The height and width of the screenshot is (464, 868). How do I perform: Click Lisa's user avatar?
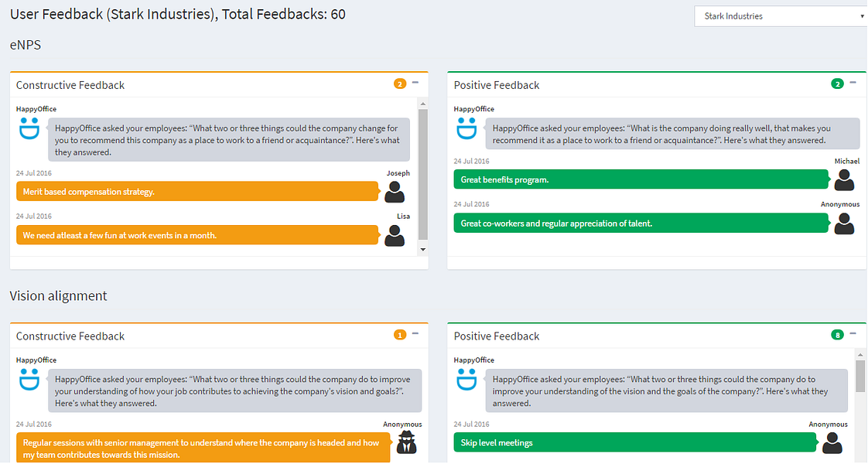[395, 236]
